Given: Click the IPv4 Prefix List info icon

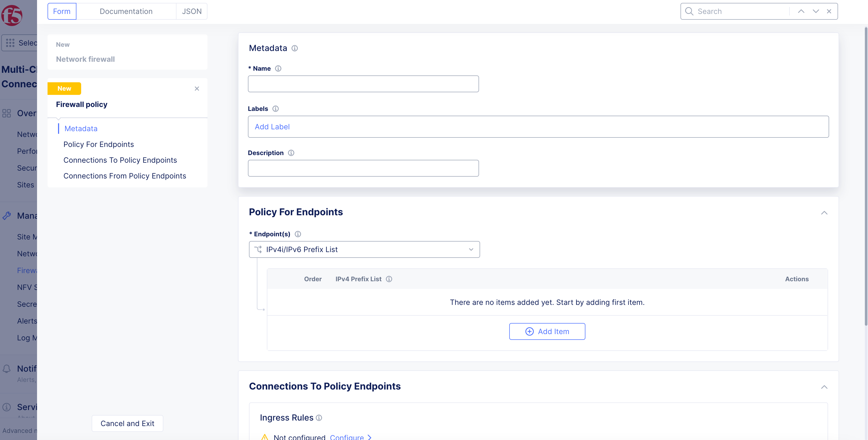Looking at the screenshot, I should tap(389, 279).
